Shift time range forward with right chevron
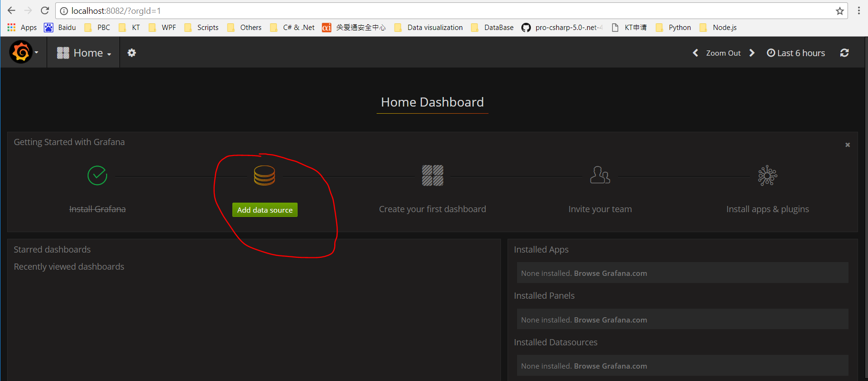Image resolution: width=868 pixels, height=381 pixels. [752, 53]
